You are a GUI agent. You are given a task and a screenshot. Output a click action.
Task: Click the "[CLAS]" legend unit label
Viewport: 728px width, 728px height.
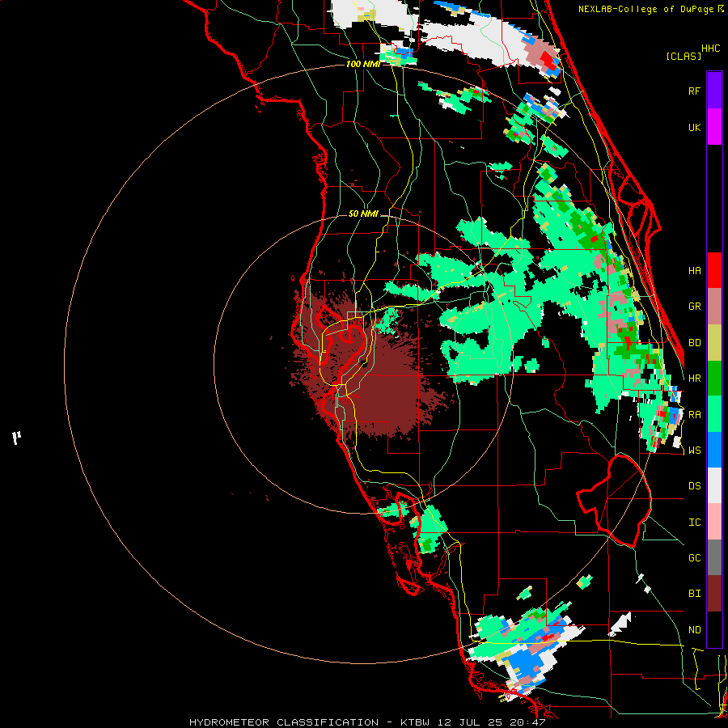[684, 57]
